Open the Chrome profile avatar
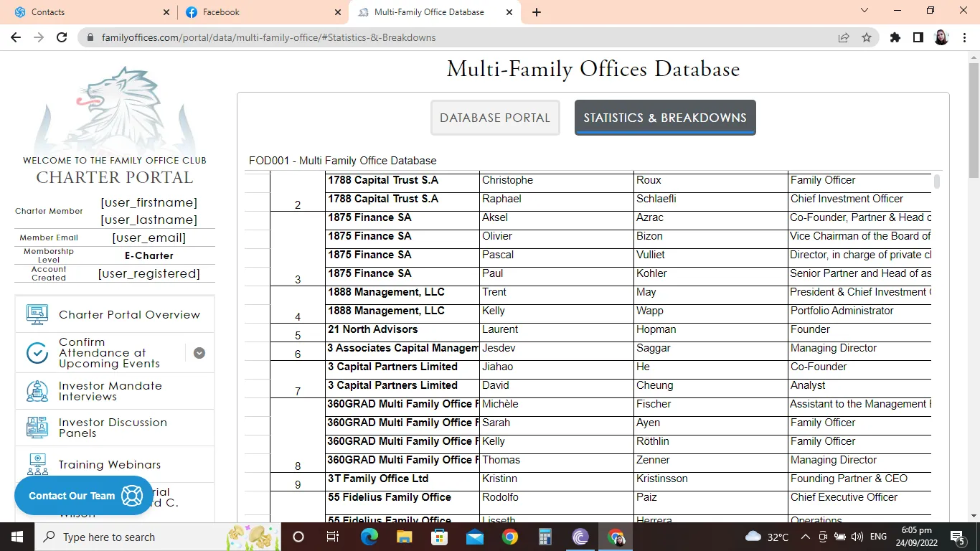This screenshot has height=551, width=980. (x=941, y=37)
